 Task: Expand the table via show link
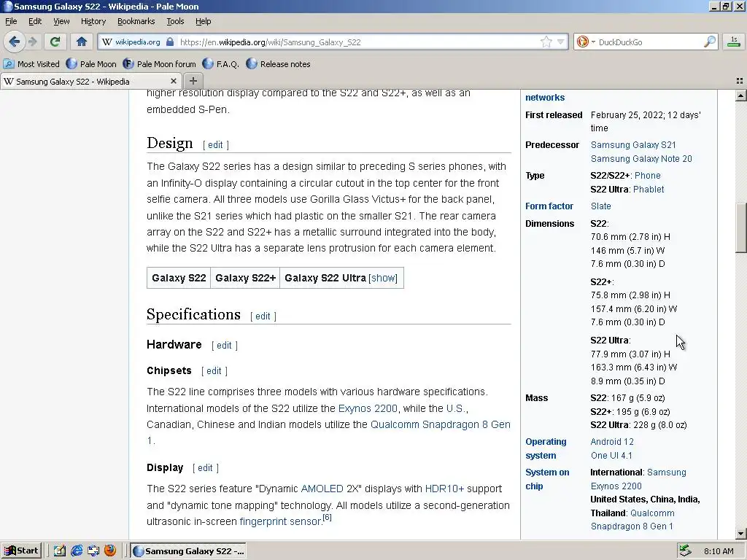coord(382,278)
